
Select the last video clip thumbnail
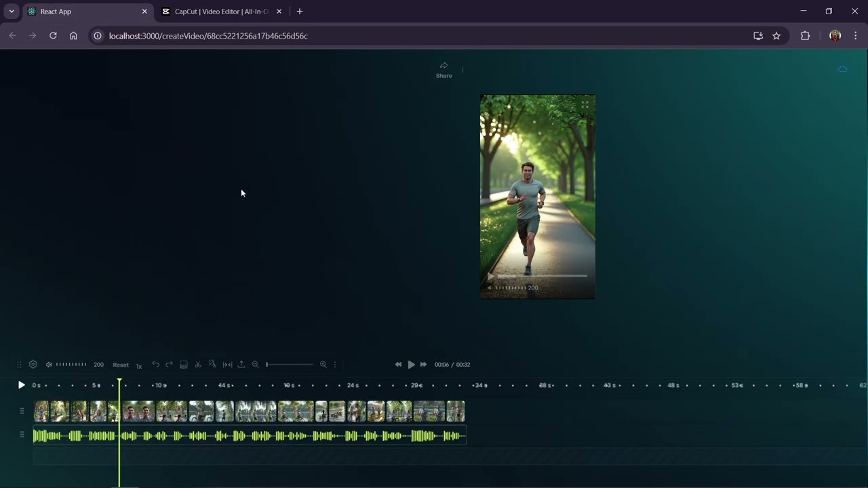(x=456, y=411)
